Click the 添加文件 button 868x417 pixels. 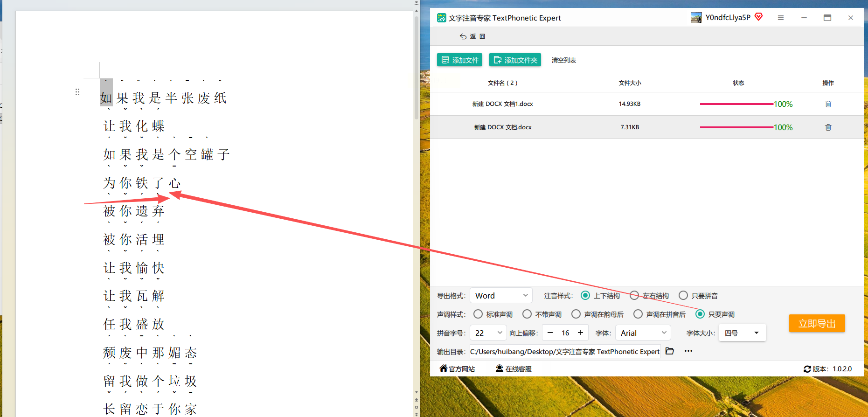[459, 60]
